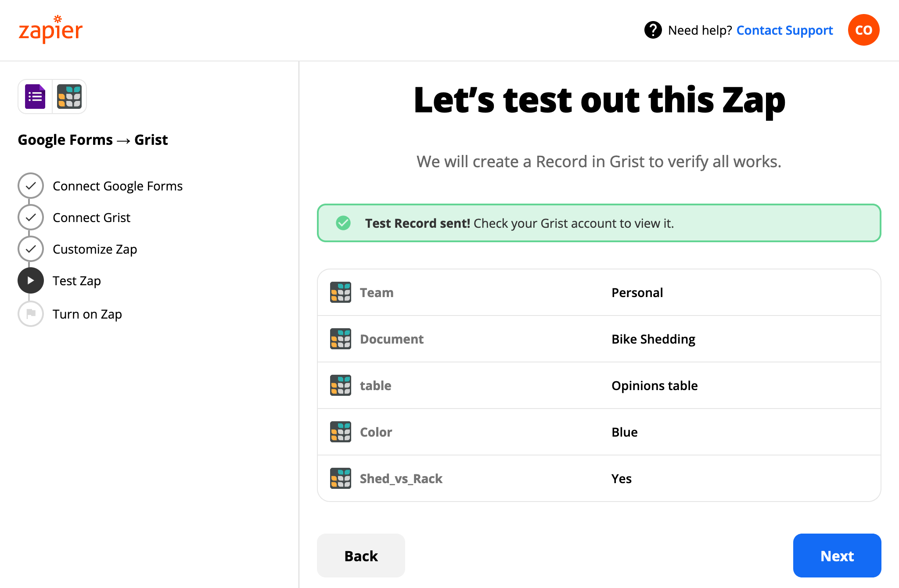
Task: Click the Grist icon next to Shed_vs_Rack
Action: point(340,478)
